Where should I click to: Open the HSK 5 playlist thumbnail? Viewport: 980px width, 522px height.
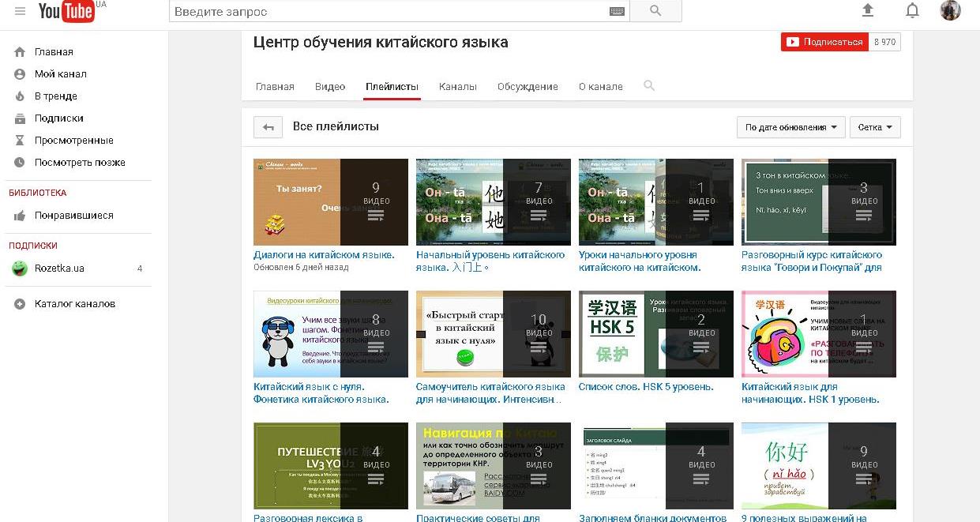point(655,334)
